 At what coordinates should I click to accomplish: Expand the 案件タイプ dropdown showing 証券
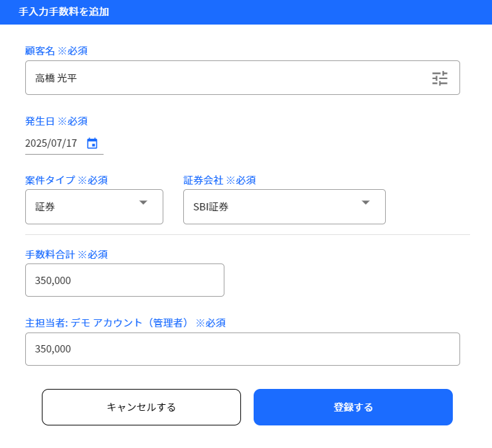pyautogui.click(x=94, y=207)
